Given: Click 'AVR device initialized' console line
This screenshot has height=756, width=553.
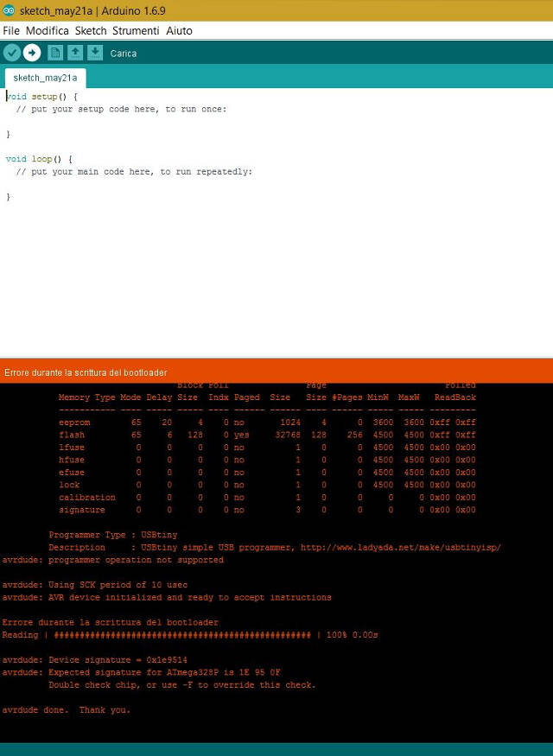Looking at the screenshot, I should pos(167,598).
